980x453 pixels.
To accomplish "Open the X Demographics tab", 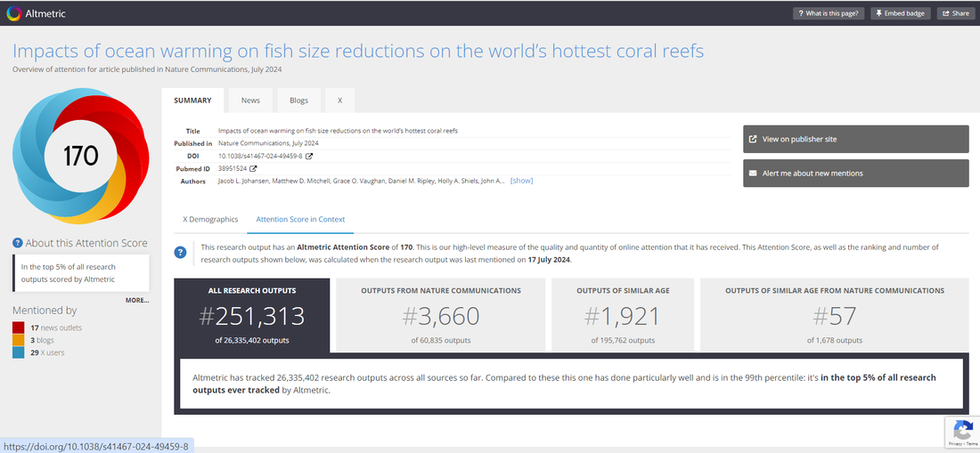I will [x=210, y=219].
